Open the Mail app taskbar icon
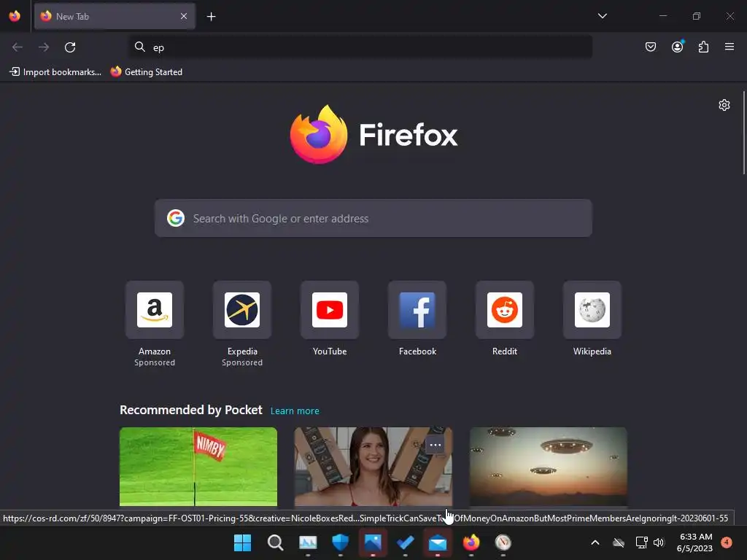The image size is (747, 560). pos(438,542)
